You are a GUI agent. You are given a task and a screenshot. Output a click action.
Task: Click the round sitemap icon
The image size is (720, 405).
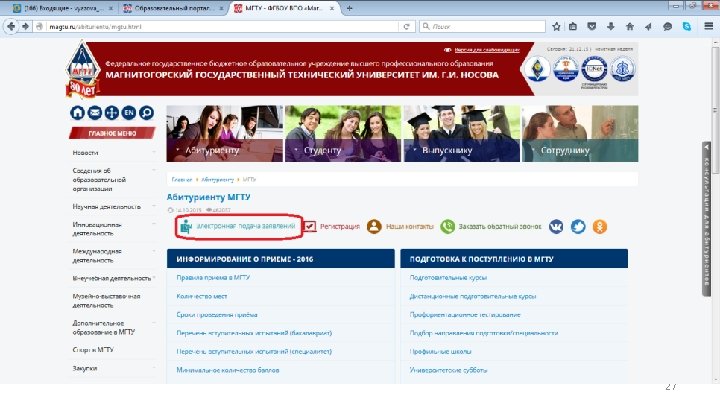112,112
